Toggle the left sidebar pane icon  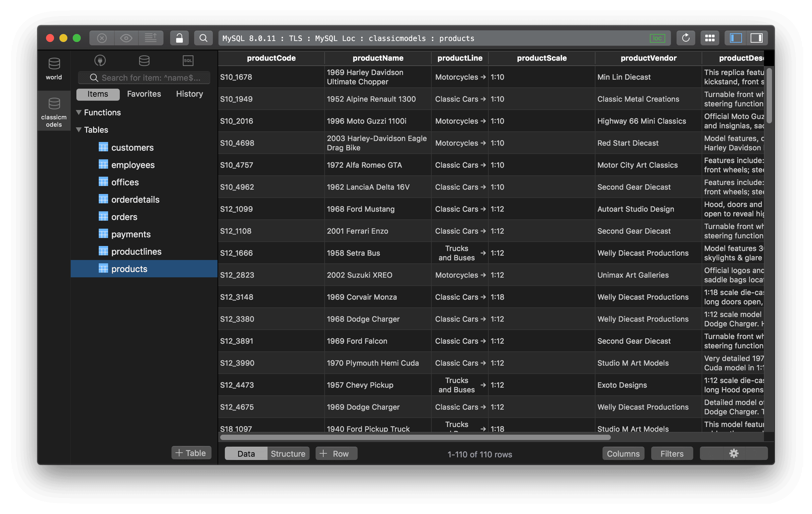[736, 38]
